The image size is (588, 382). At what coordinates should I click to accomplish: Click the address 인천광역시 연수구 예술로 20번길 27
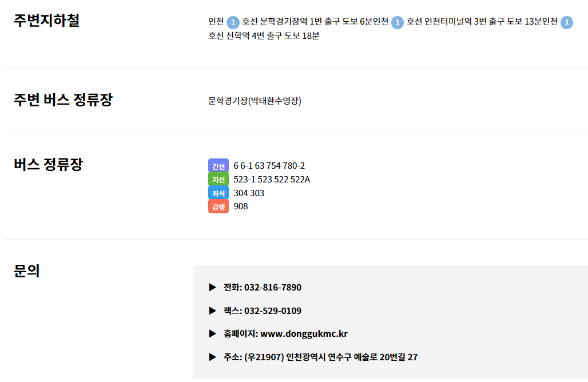[352, 357]
